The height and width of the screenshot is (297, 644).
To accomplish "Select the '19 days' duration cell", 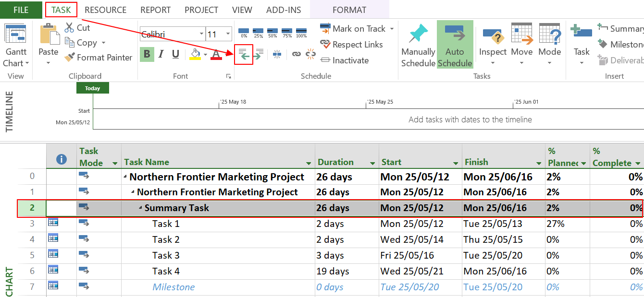I will click(347, 271).
